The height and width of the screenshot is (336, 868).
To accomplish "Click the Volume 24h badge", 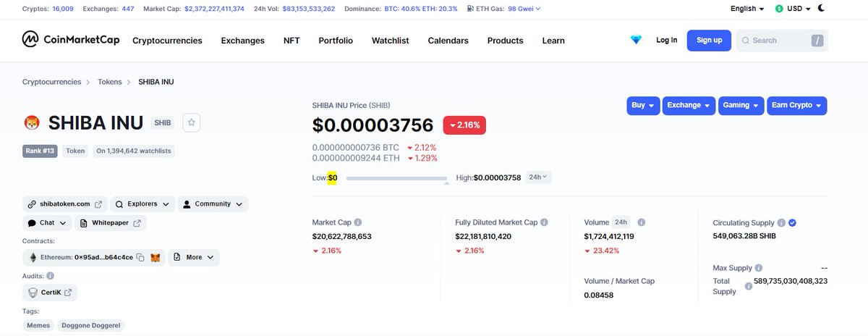I will (621, 223).
